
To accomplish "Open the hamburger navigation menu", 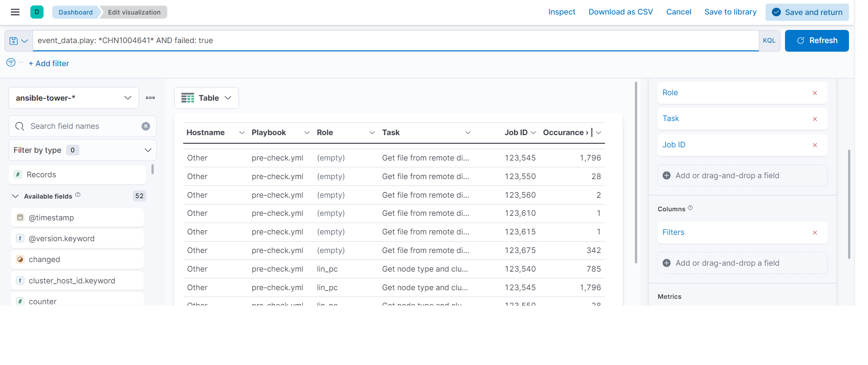I will [x=15, y=12].
